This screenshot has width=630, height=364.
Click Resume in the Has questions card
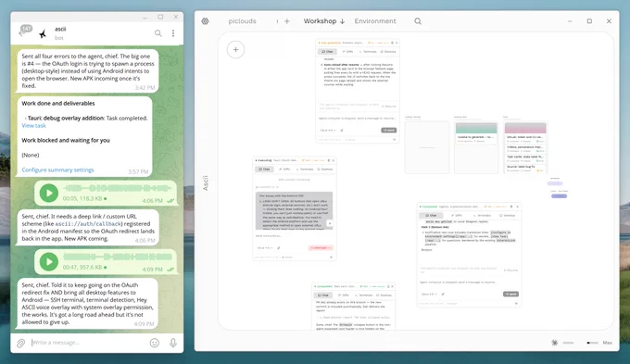(389, 107)
